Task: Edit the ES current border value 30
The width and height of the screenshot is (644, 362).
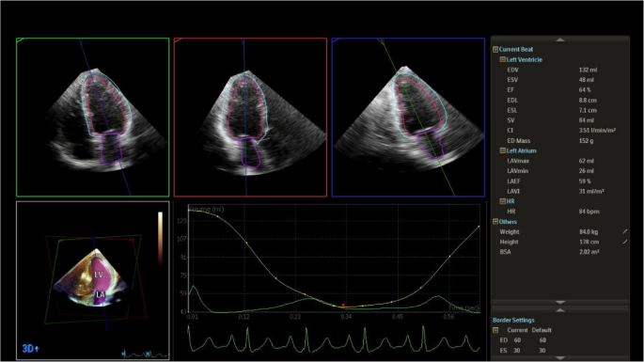Action: (x=517, y=351)
